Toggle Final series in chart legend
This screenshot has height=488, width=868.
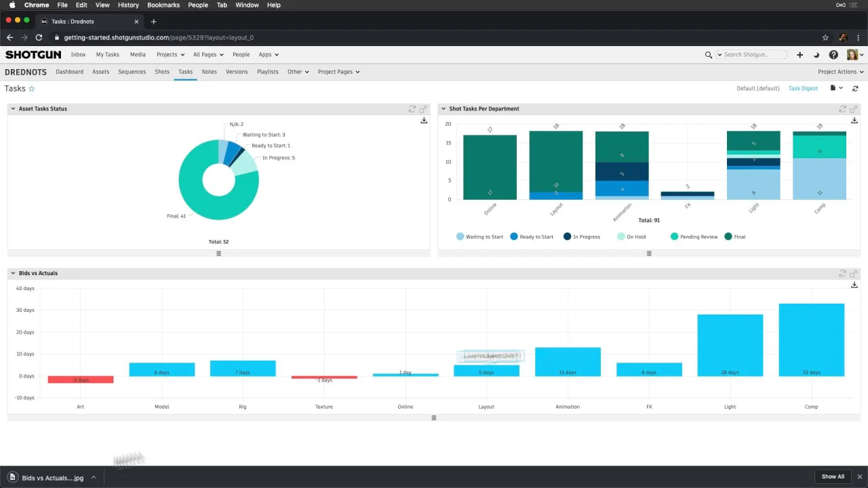728,237
